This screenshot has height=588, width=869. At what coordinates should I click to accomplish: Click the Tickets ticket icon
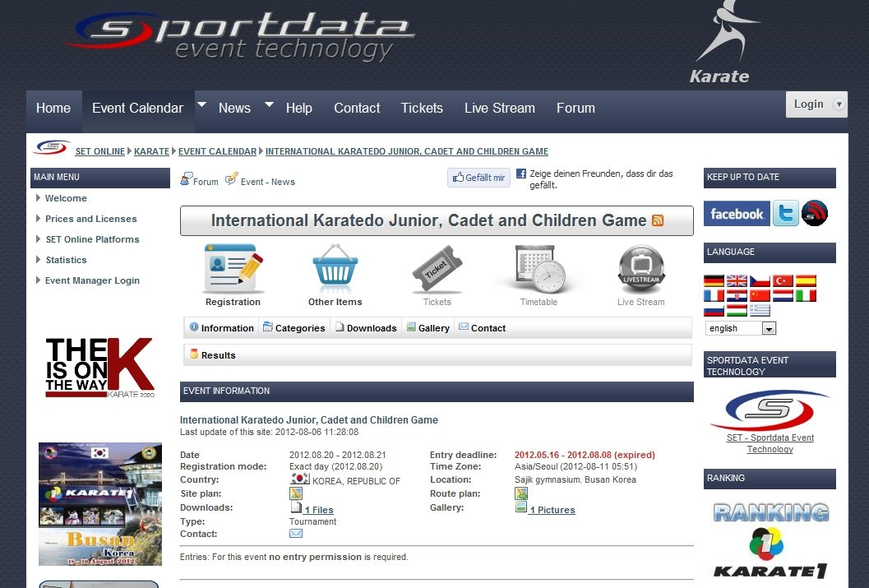[x=437, y=269]
